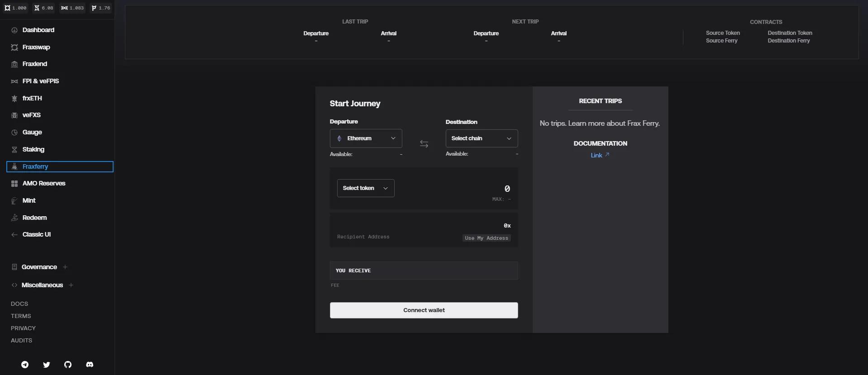Open the DOCS footer link
The width and height of the screenshot is (868, 375).
[x=19, y=304]
